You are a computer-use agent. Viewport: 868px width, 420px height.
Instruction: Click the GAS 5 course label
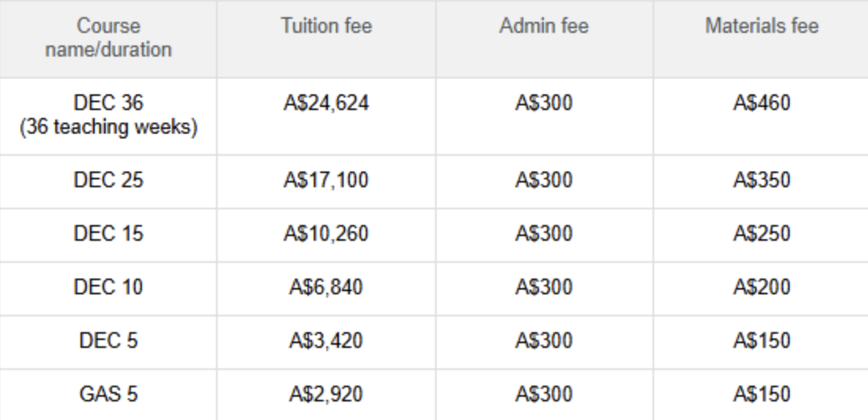coord(108,394)
